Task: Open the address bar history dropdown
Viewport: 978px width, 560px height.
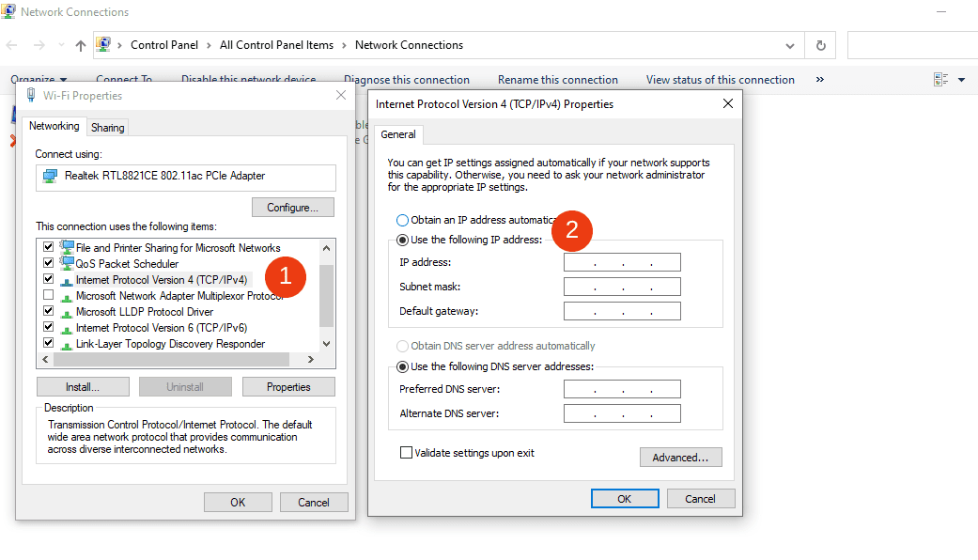Action: click(x=790, y=45)
